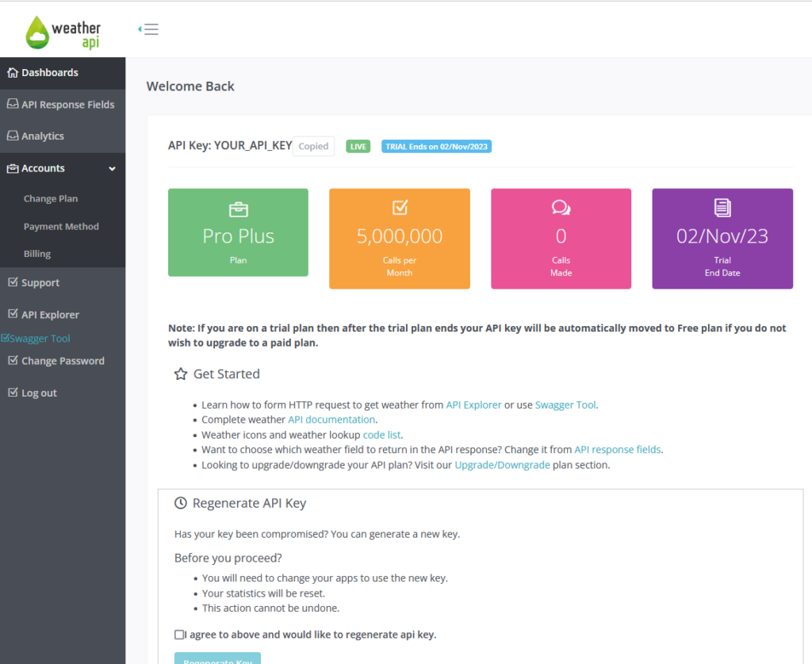The width and height of the screenshot is (812, 664).
Task: Click the document icon on Trial End Date card
Action: click(x=722, y=208)
